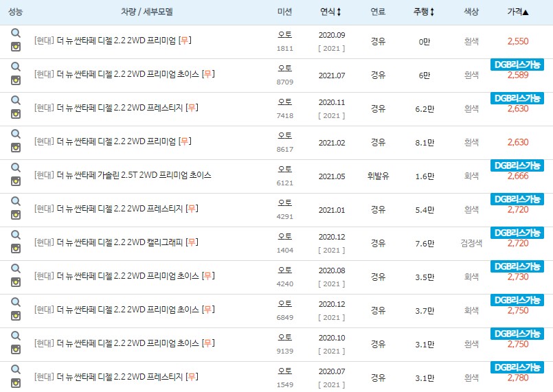This screenshot has width=553, height=392.
Task: Open performance check magnifier for car 8709
Action: click(x=16, y=67)
